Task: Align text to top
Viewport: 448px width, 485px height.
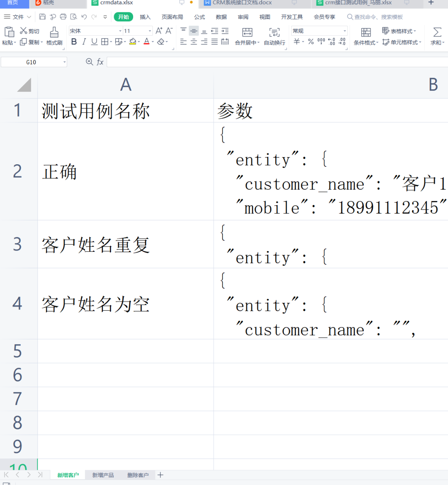Action: coord(183,31)
